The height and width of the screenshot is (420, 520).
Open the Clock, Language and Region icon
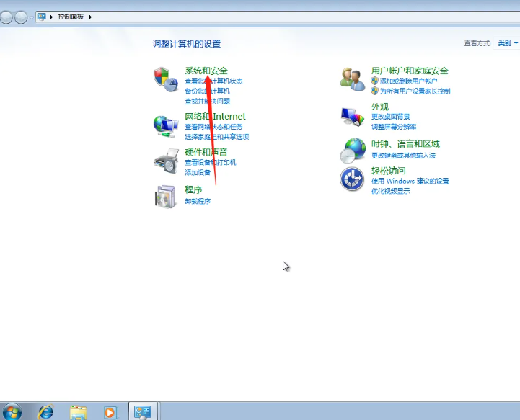pyautogui.click(x=352, y=151)
